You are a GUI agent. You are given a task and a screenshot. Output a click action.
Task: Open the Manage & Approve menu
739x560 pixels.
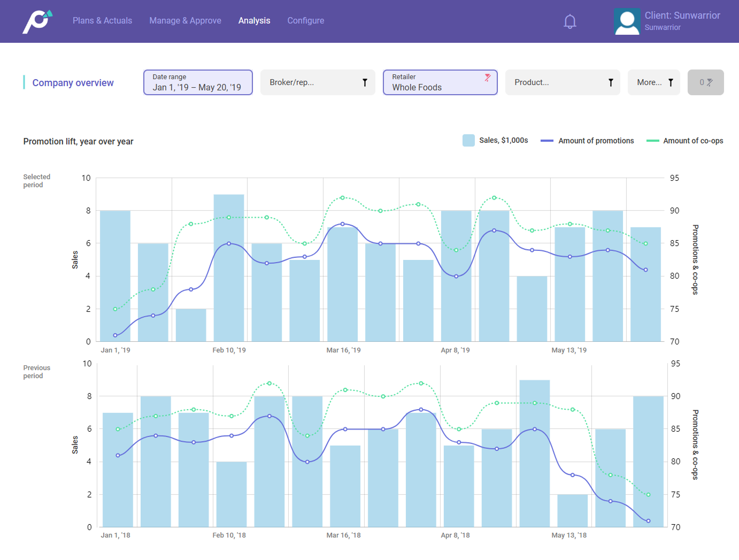(185, 21)
